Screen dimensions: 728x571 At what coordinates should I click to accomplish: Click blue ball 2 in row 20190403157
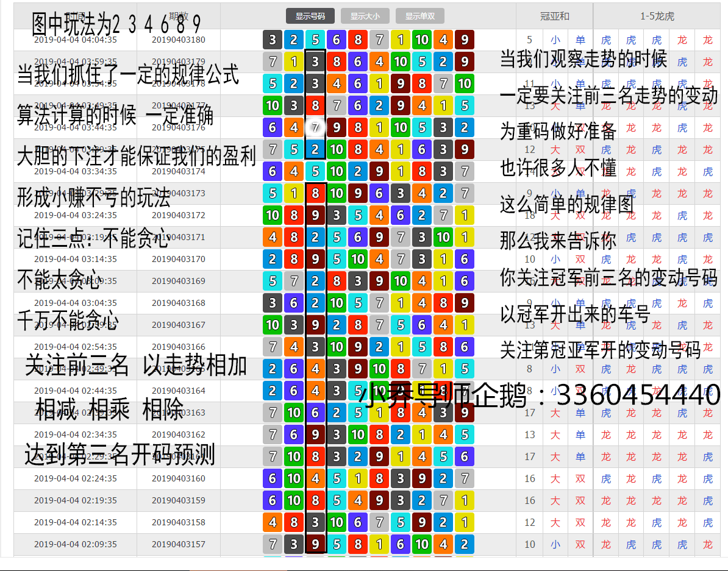(464, 544)
